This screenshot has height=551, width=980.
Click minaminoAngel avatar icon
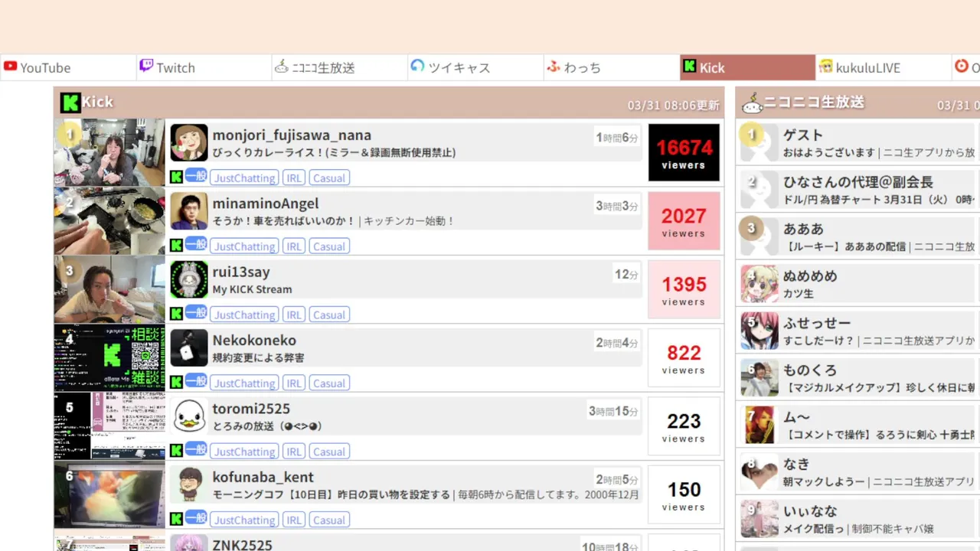pos(189,211)
